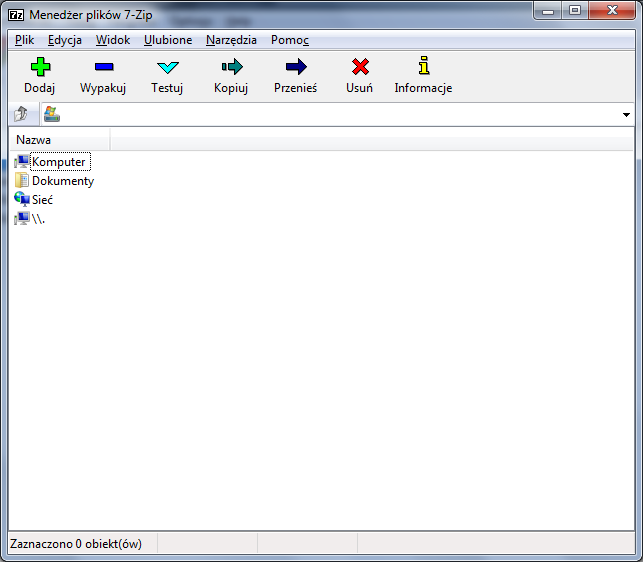Viewport: 643px width, 562px height.
Task: Select the Dokumenty entry text
Action: [x=63, y=180]
